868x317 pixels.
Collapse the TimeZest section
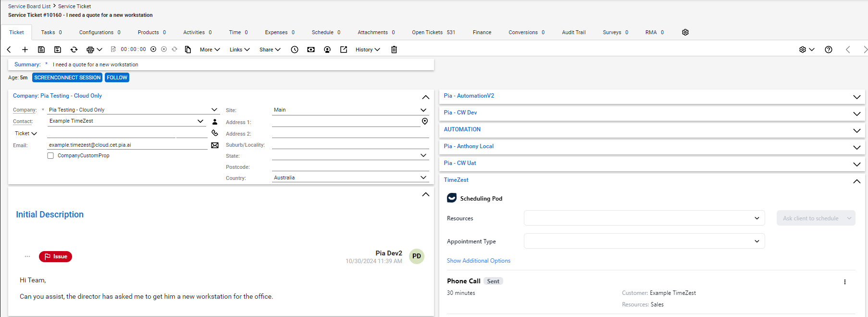tap(857, 181)
